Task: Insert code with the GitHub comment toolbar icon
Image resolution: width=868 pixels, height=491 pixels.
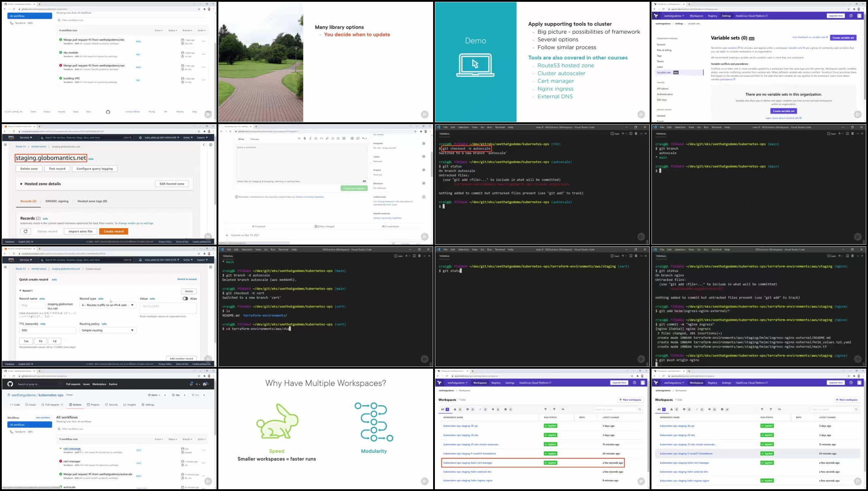Action: [321, 138]
